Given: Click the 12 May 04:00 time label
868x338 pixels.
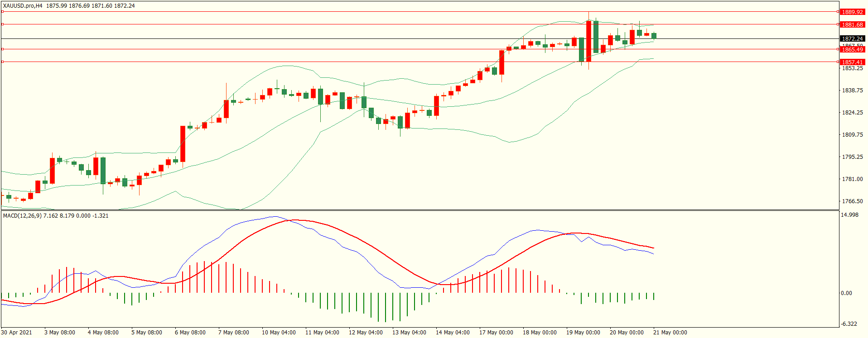Looking at the screenshot, I should pos(366,333).
